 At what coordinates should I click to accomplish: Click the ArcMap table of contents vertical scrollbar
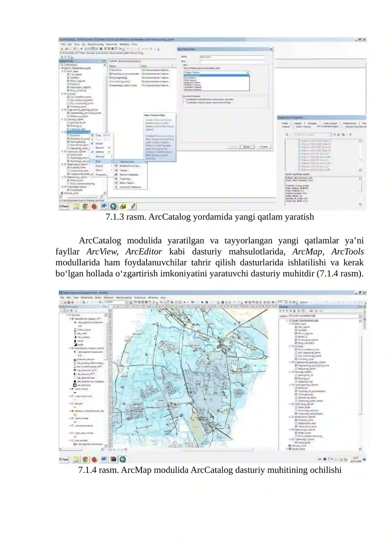pos(106,380)
